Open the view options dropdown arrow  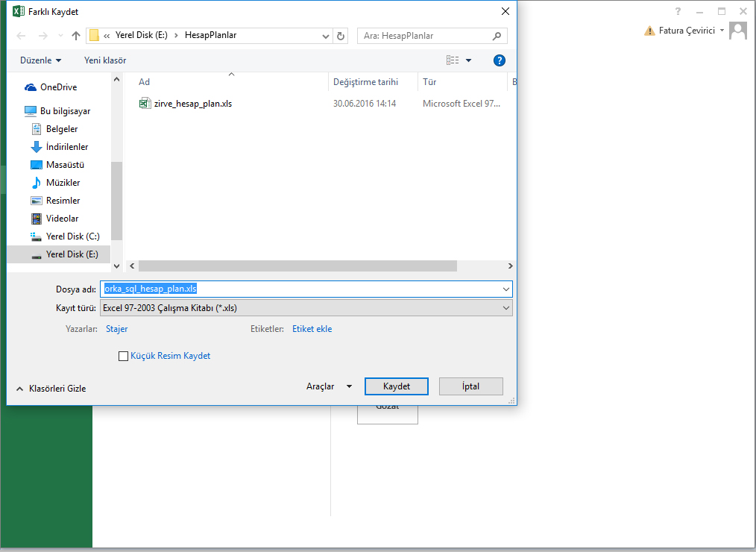(468, 60)
